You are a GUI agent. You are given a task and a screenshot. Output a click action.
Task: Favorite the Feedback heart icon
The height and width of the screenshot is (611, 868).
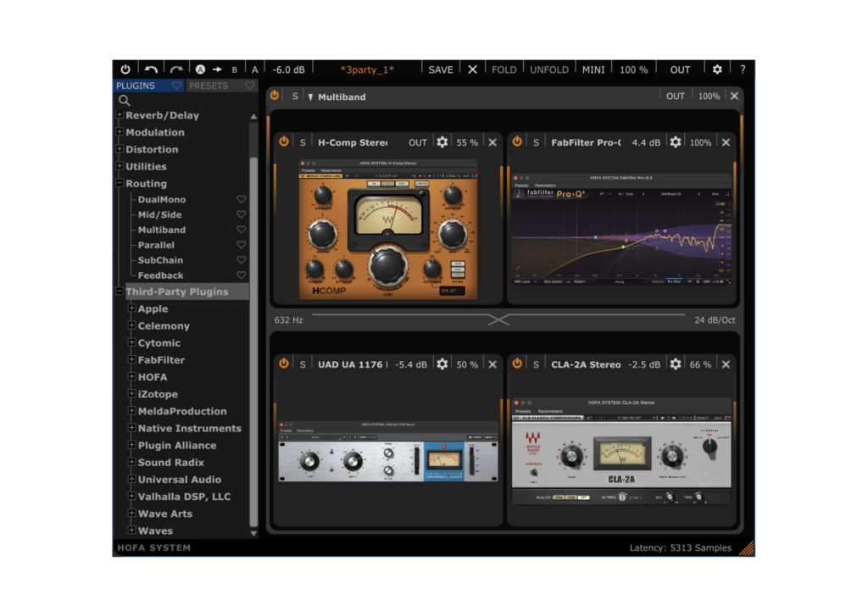click(x=242, y=275)
